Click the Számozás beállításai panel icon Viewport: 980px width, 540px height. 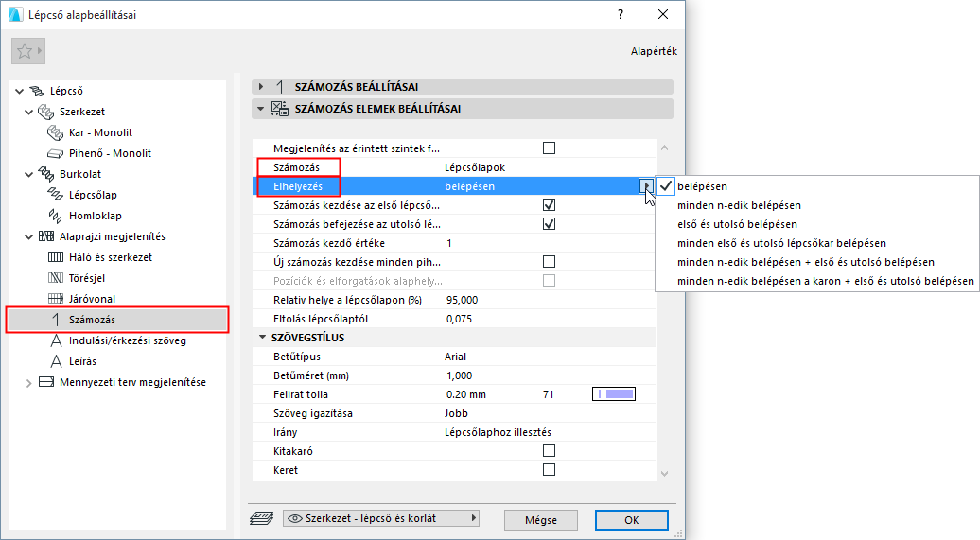pos(279,87)
